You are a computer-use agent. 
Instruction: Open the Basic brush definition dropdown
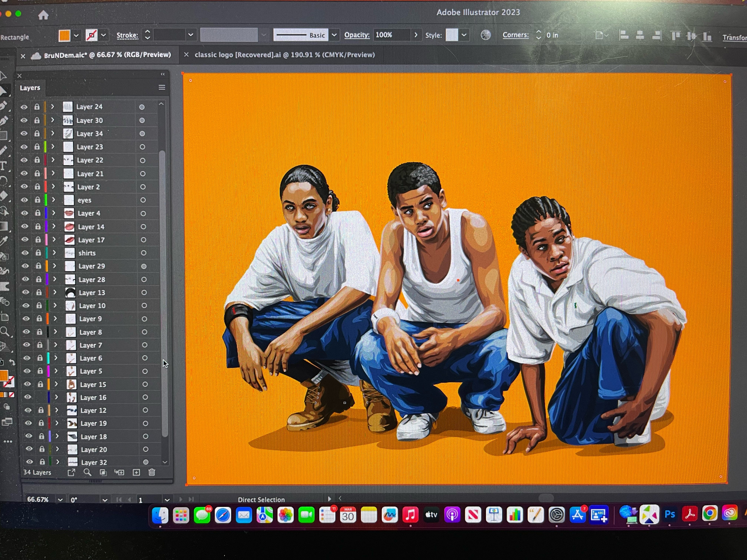(x=334, y=35)
